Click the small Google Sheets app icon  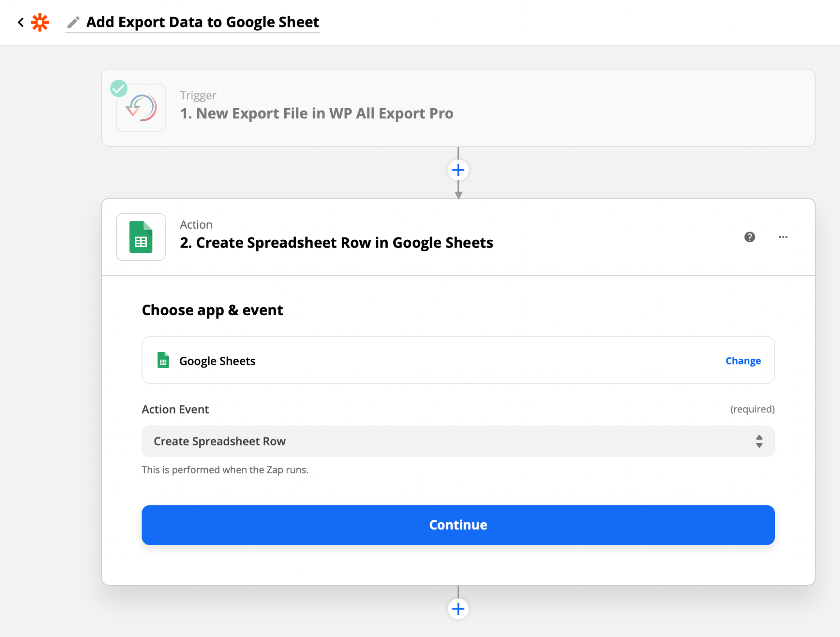pyautogui.click(x=163, y=360)
